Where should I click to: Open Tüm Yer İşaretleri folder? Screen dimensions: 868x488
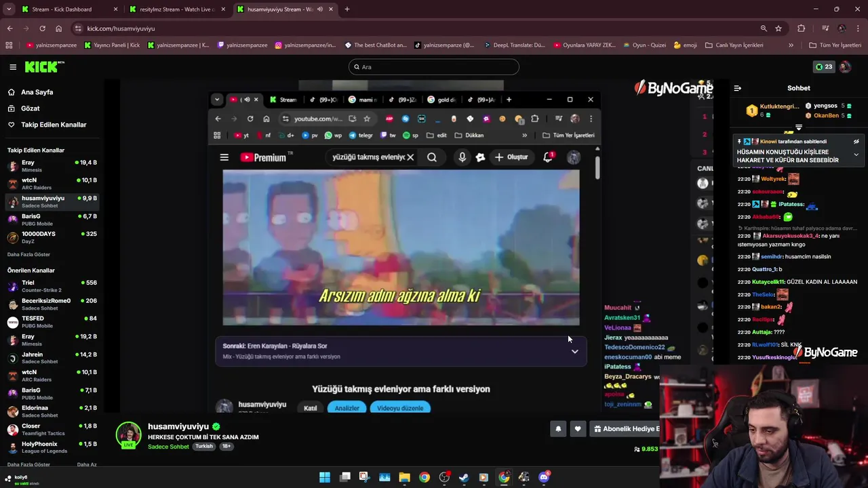pos(835,45)
